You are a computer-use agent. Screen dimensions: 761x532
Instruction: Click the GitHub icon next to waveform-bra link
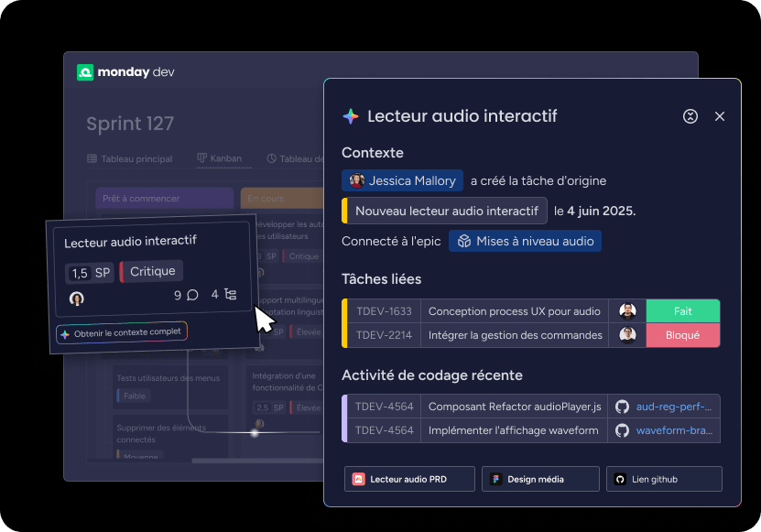tap(623, 429)
